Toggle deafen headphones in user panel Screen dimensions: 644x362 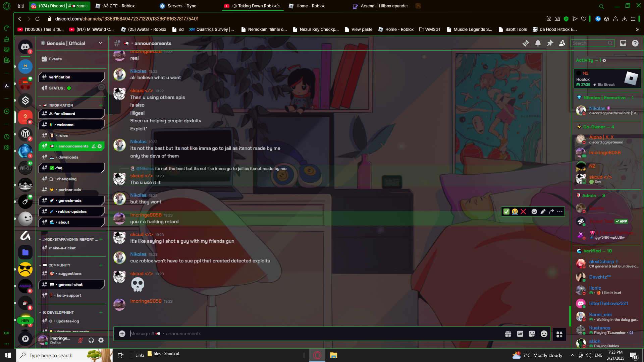[91, 340]
